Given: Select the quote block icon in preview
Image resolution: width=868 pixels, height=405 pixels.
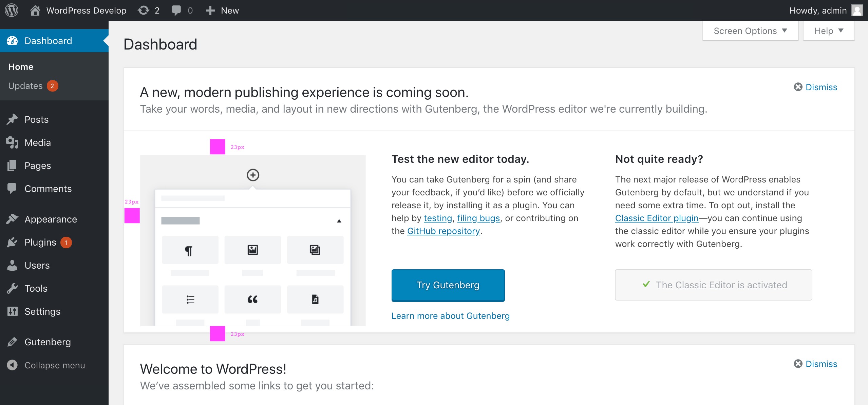Looking at the screenshot, I should [x=252, y=300].
